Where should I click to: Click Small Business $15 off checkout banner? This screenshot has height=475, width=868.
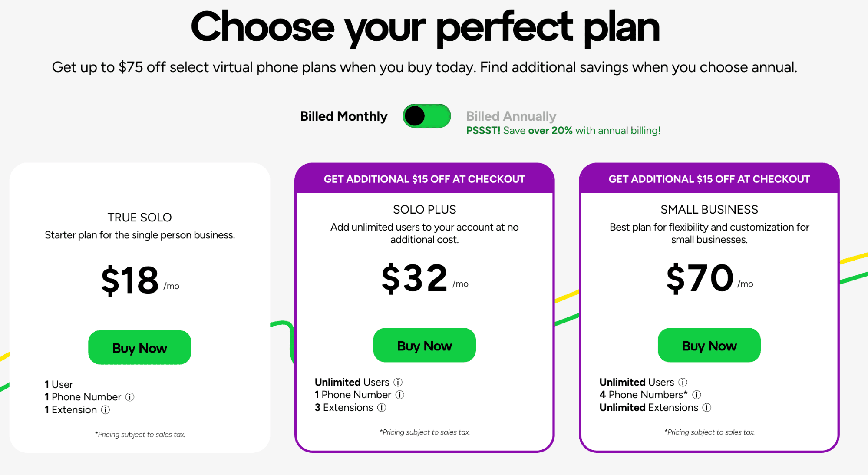pos(709,179)
